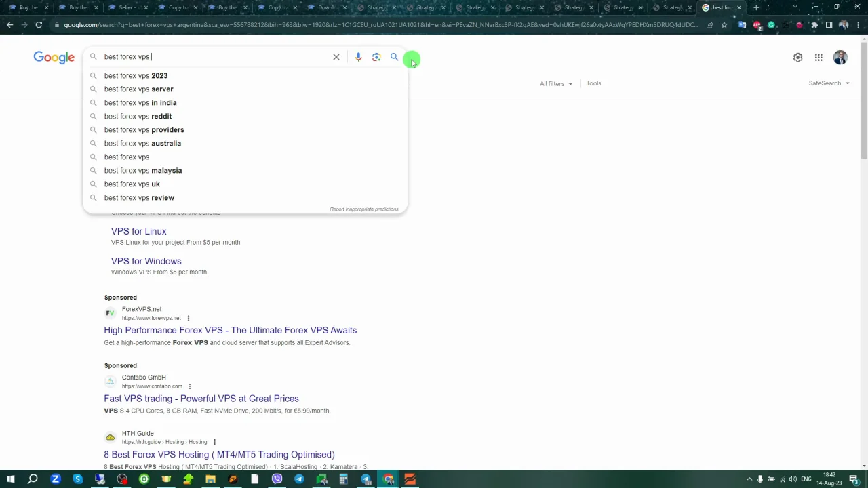The height and width of the screenshot is (488, 868).
Task: Open options for the Contabo GmbH ad
Action: (190, 386)
